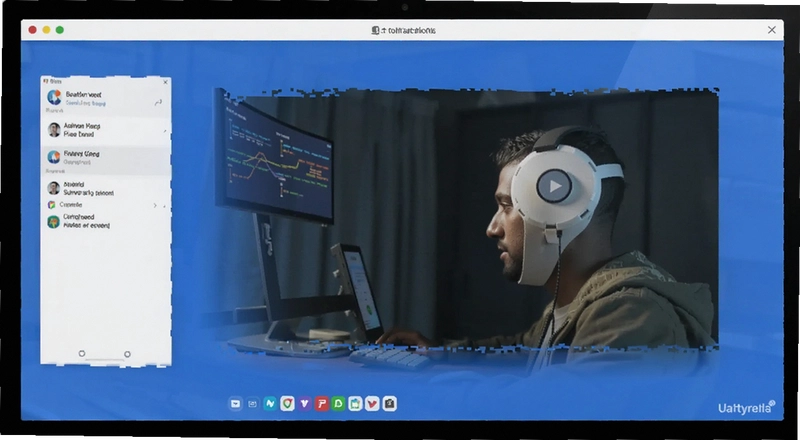Open the black bag icon at dock end
The height and width of the screenshot is (440, 800).
pyautogui.click(x=389, y=404)
